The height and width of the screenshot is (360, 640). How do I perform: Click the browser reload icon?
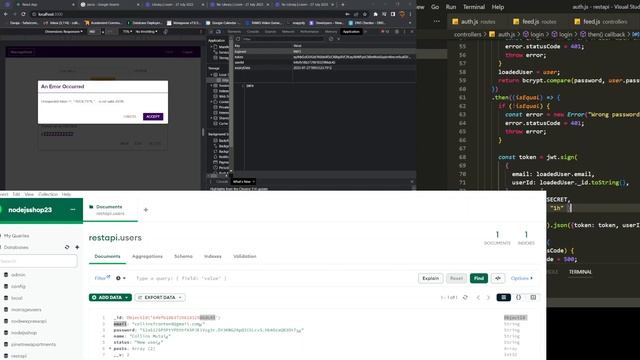tap(23, 14)
